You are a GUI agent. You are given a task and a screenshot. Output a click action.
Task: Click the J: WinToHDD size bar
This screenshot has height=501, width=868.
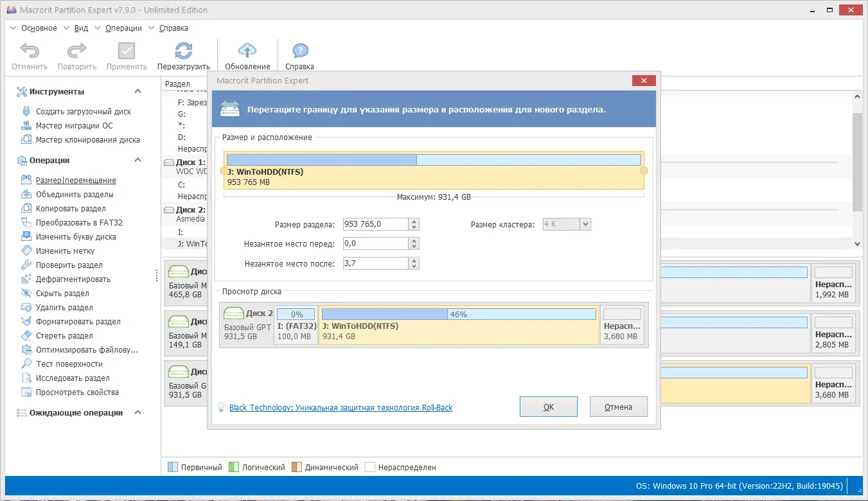pyautogui.click(x=434, y=160)
